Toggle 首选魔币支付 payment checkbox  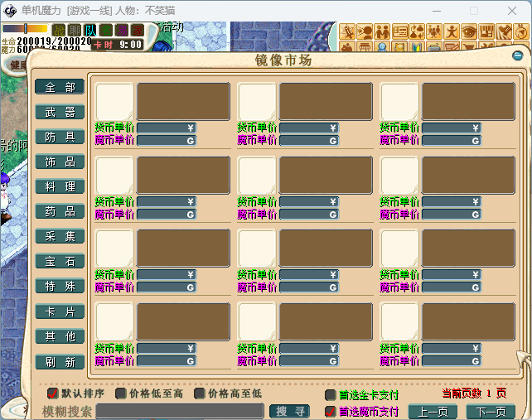[330, 411]
